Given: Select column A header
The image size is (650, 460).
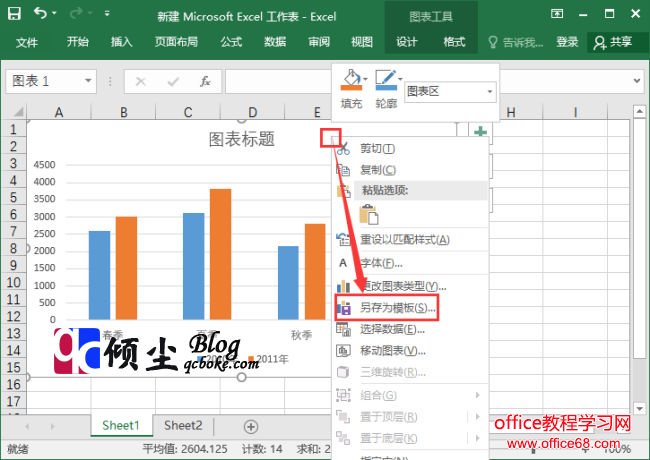Looking at the screenshot, I should pos(59,112).
